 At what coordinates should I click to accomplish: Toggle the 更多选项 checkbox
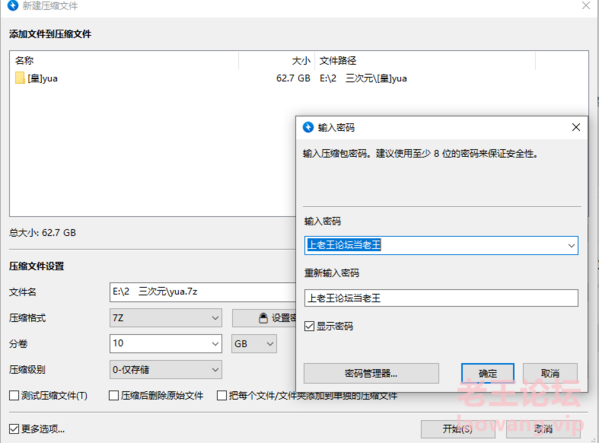[14, 429]
